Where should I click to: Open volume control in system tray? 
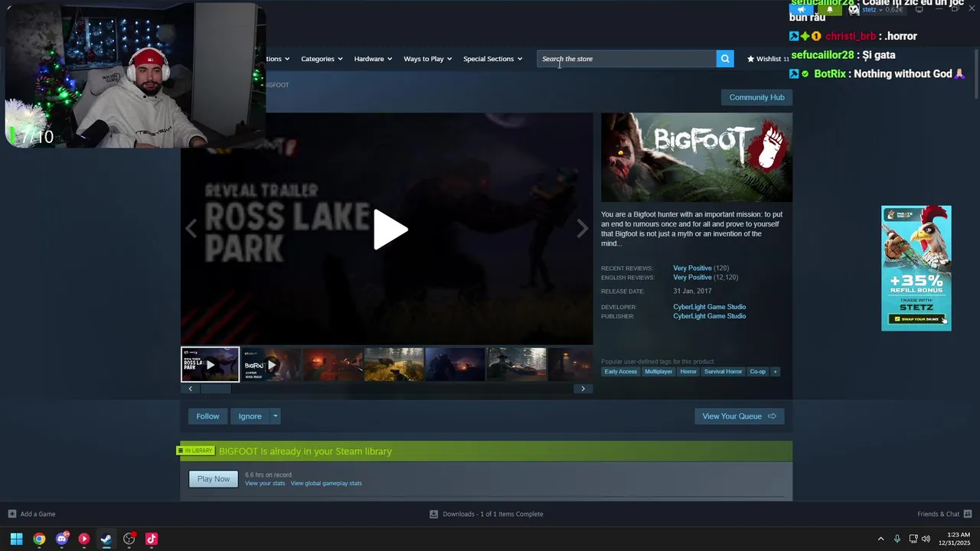926,539
